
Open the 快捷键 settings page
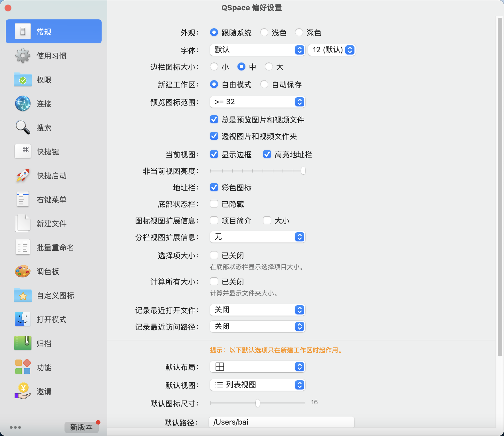click(54, 151)
